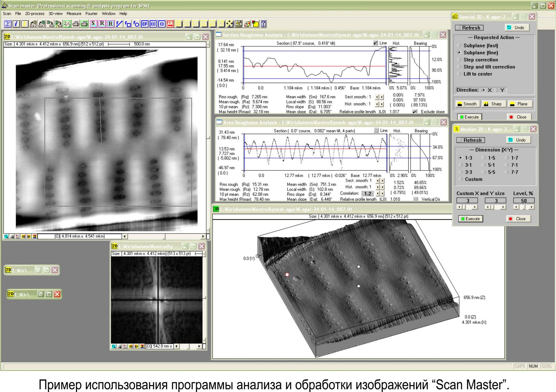The width and height of the screenshot is (556, 392).
Task: Open the color palette toolbar icon
Action: click(x=247, y=24)
